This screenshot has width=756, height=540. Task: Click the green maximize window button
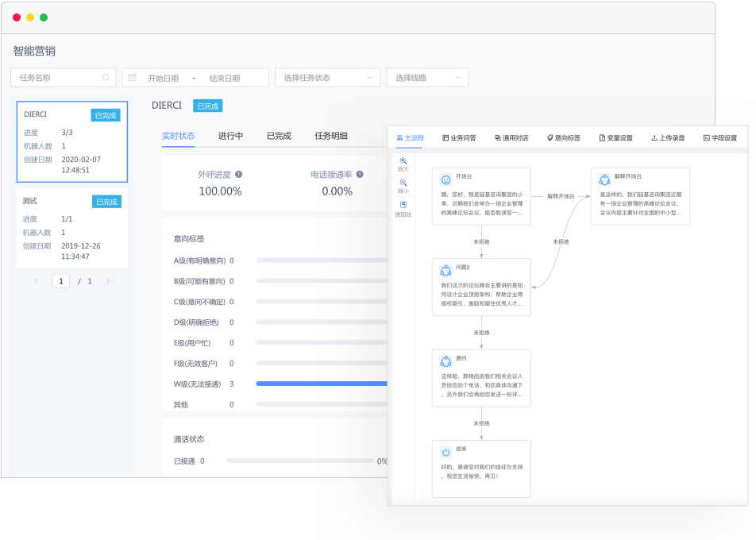coord(44,17)
